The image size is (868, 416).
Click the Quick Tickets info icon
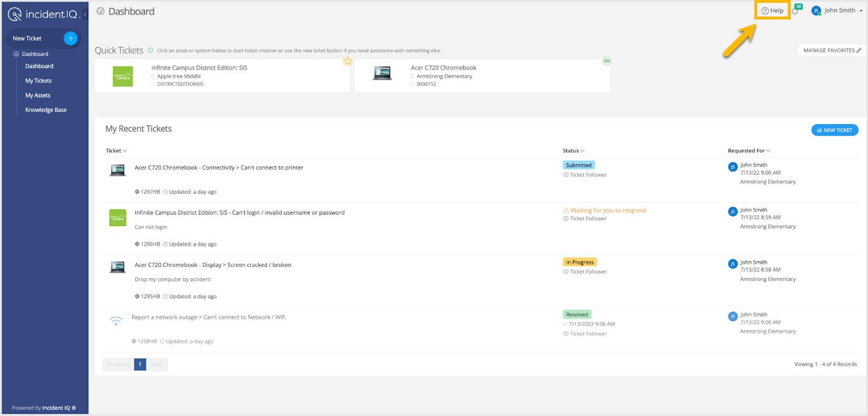(150, 50)
